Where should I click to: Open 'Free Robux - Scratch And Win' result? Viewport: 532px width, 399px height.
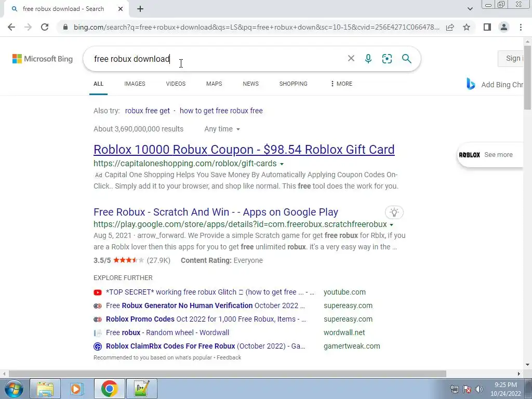point(216,212)
